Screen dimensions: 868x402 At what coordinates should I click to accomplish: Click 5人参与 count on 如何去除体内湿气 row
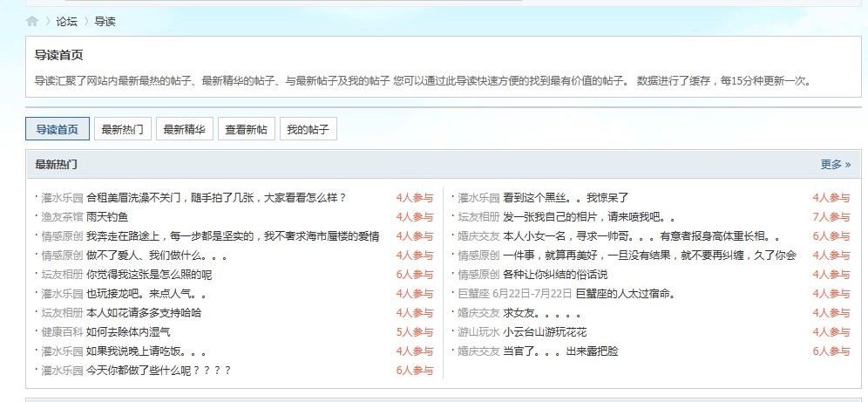pyautogui.click(x=415, y=332)
